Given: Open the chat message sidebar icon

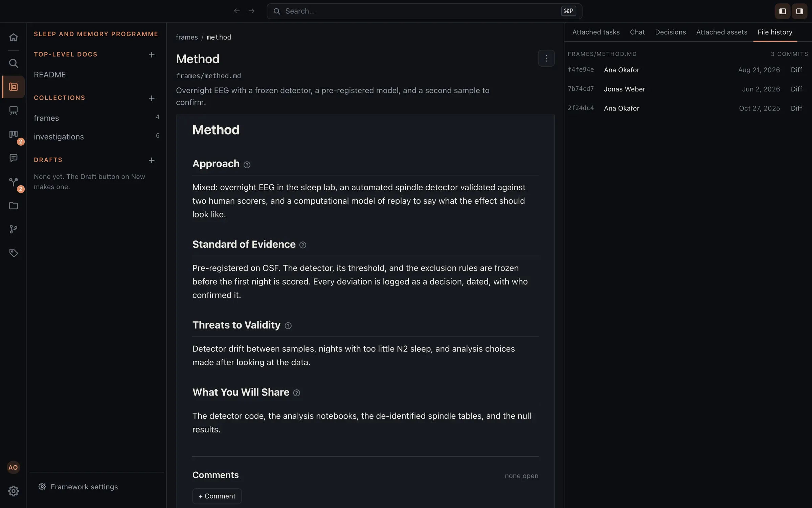Looking at the screenshot, I should tap(13, 158).
